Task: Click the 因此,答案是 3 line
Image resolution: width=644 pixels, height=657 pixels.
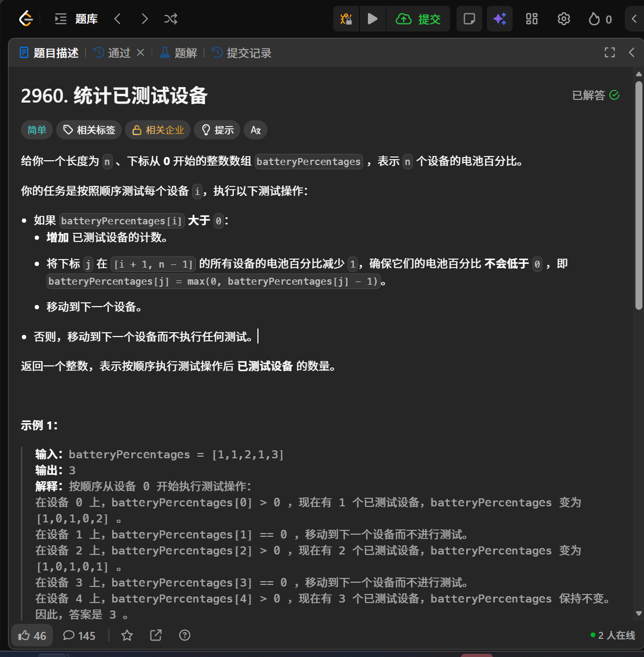Action: coord(82,615)
